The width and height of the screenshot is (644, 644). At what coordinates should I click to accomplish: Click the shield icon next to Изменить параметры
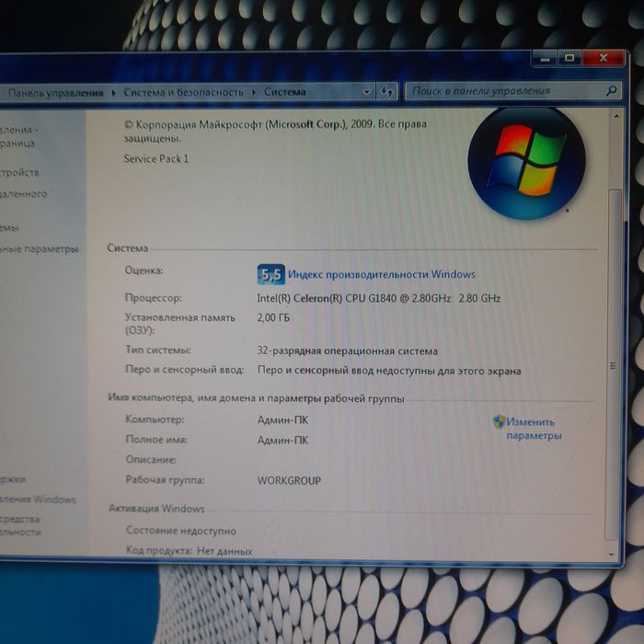[499, 421]
